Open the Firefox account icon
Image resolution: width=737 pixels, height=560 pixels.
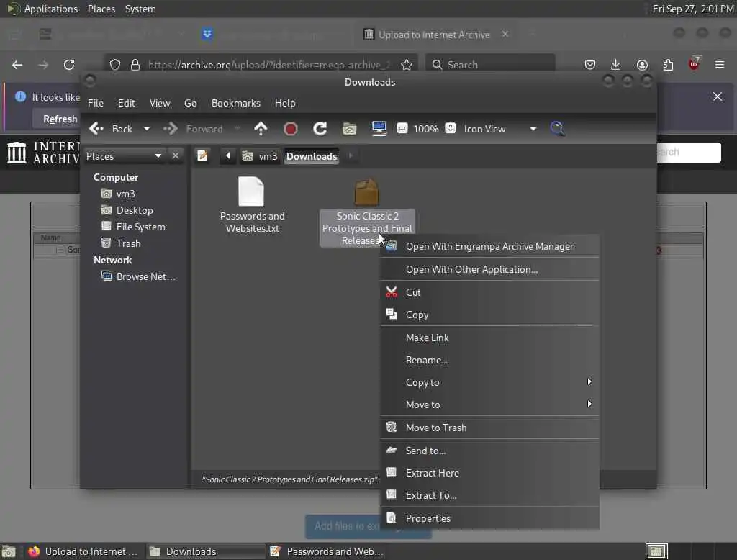pyautogui.click(x=642, y=65)
